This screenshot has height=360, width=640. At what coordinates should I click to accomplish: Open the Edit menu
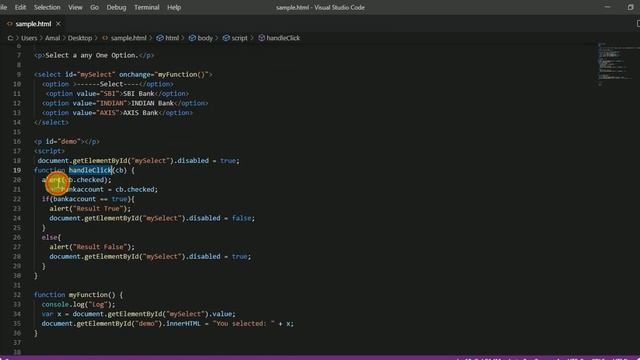click(20, 7)
